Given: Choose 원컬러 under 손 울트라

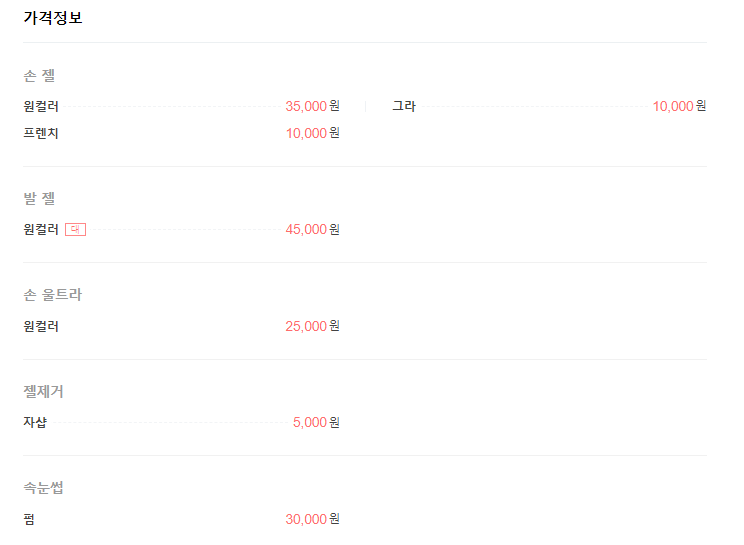Looking at the screenshot, I should point(41,326).
